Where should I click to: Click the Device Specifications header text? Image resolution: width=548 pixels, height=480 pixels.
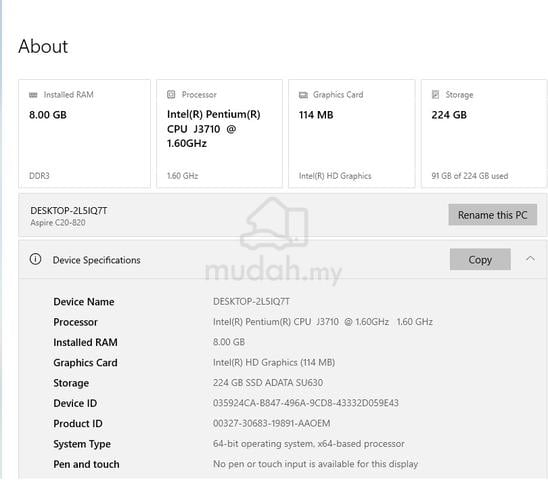[x=96, y=260]
